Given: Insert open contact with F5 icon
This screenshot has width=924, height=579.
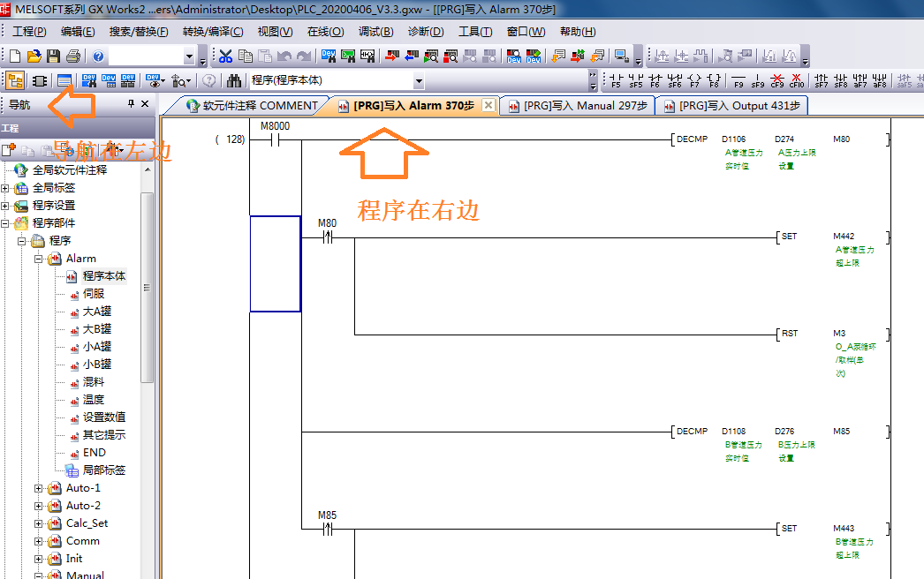Looking at the screenshot, I should [617, 81].
